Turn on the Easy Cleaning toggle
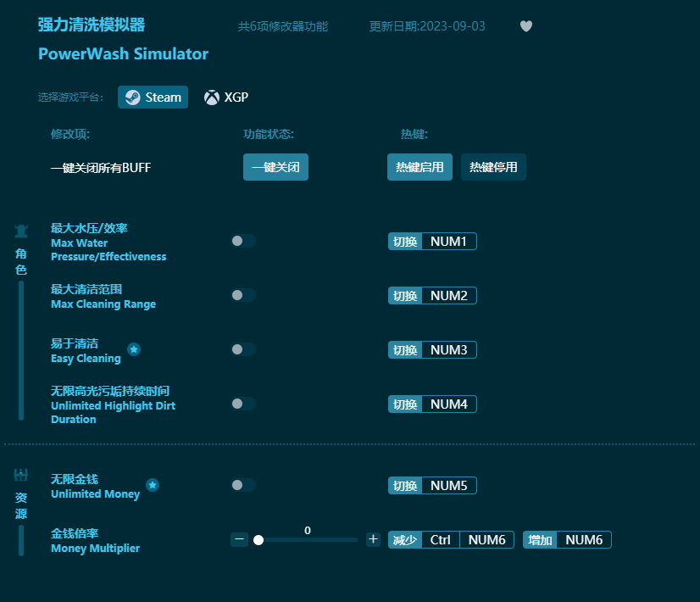Image resolution: width=700 pixels, height=602 pixels. (243, 349)
